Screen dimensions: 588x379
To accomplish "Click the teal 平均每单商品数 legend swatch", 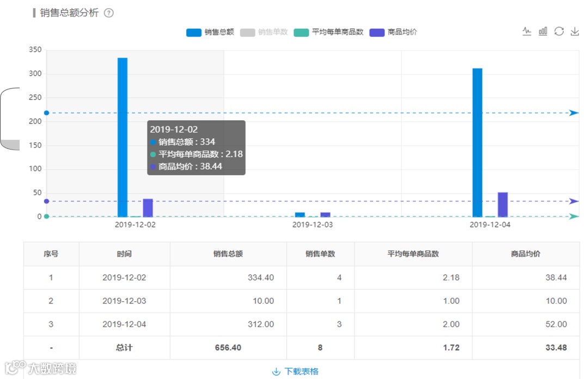I will (302, 33).
